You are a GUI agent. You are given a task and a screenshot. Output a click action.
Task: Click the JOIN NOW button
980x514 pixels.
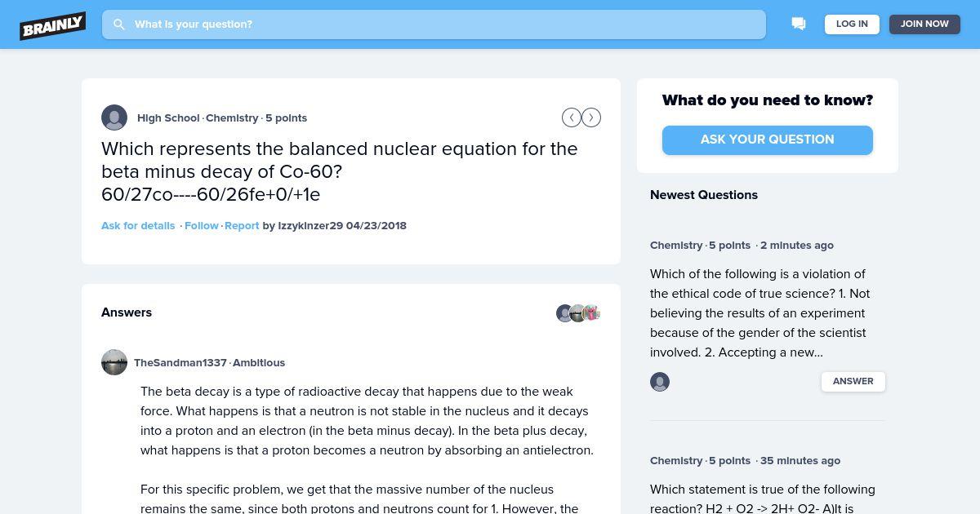point(924,24)
